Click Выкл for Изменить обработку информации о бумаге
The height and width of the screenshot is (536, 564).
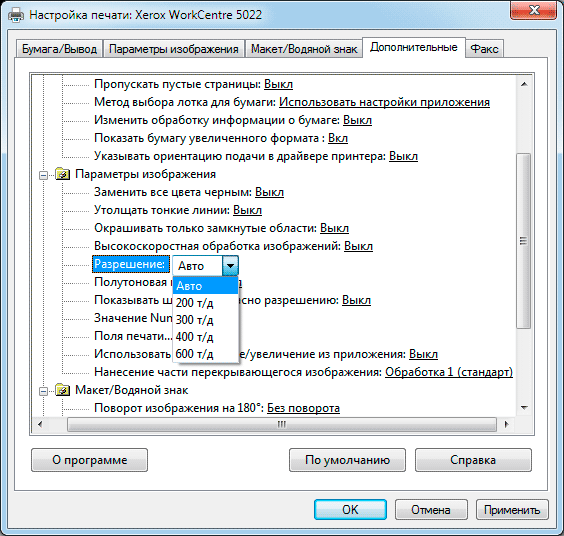pos(357,120)
